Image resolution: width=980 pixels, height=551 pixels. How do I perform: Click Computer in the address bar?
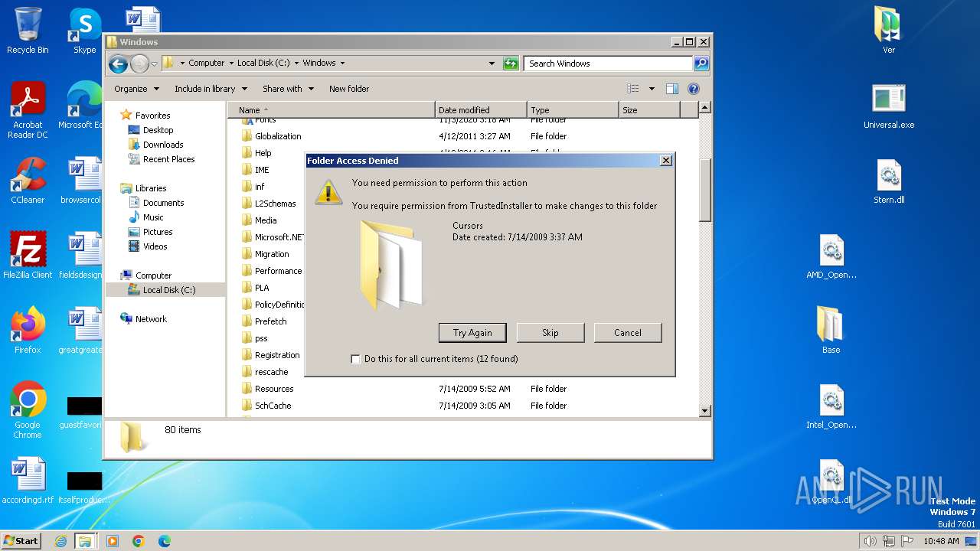pos(207,63)
